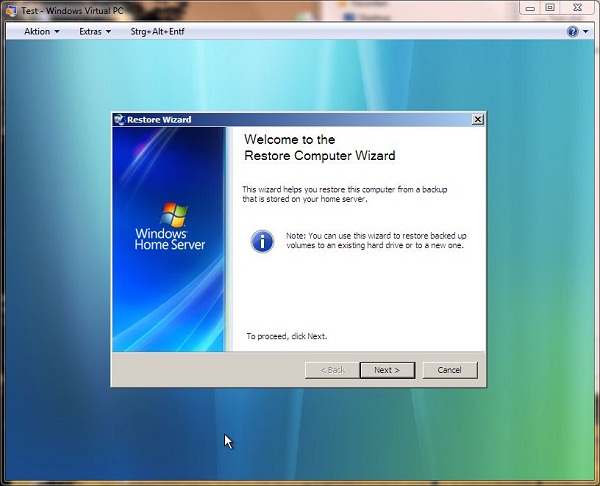The image size is (600, 486).
Task: Close the Windows Virtual PC window
Action: [578, 7]
